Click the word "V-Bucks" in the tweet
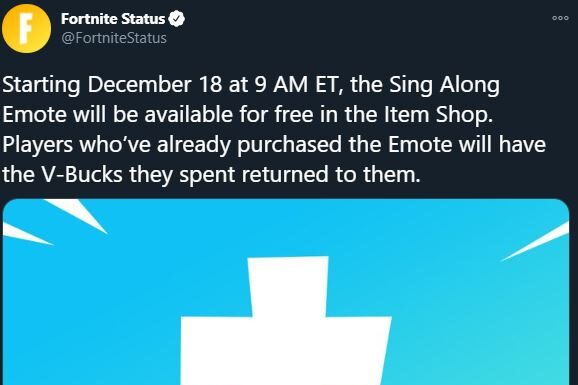 pyautogui.click(x=82, y=174)
